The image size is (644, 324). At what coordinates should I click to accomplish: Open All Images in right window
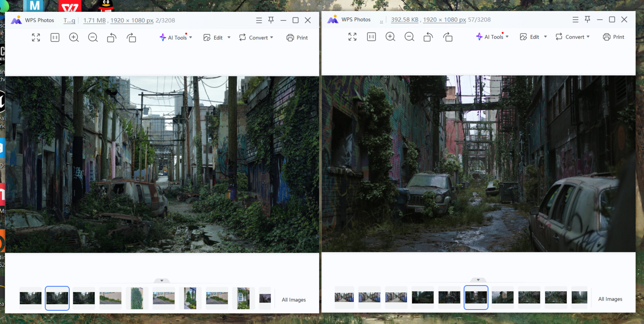coord(610,299)
